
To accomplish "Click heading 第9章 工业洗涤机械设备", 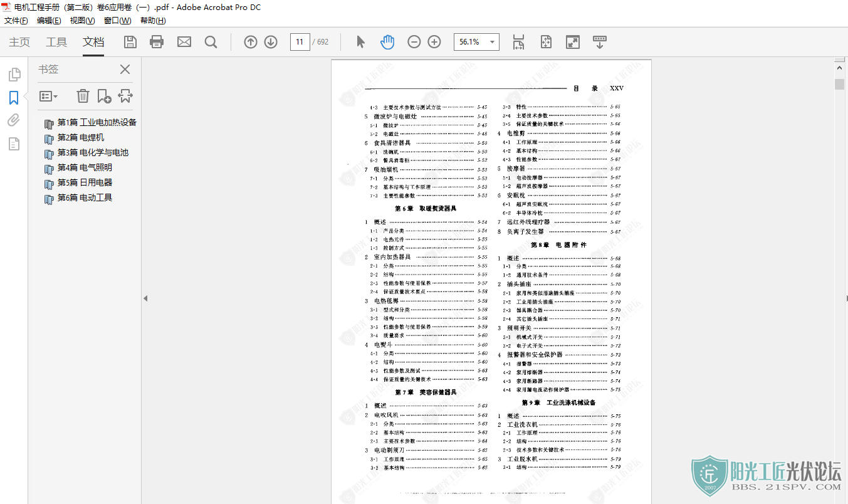I will click(x=558, y=402).
